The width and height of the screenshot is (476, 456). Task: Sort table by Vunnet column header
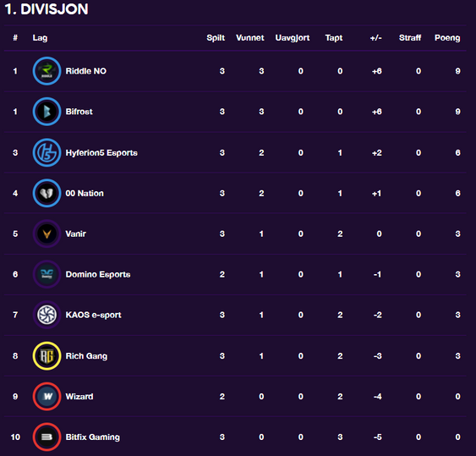coord(250,38)
